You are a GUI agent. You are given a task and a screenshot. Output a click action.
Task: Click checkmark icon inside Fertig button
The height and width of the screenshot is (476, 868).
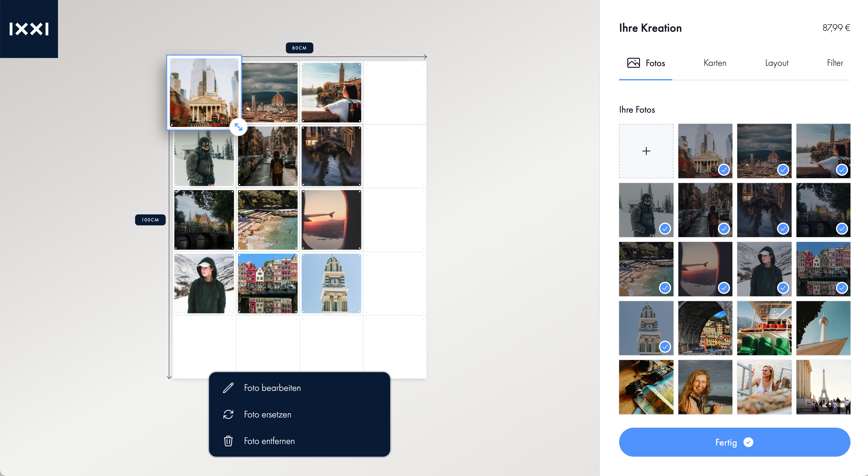pyautogui.click(x=748, y=442)
